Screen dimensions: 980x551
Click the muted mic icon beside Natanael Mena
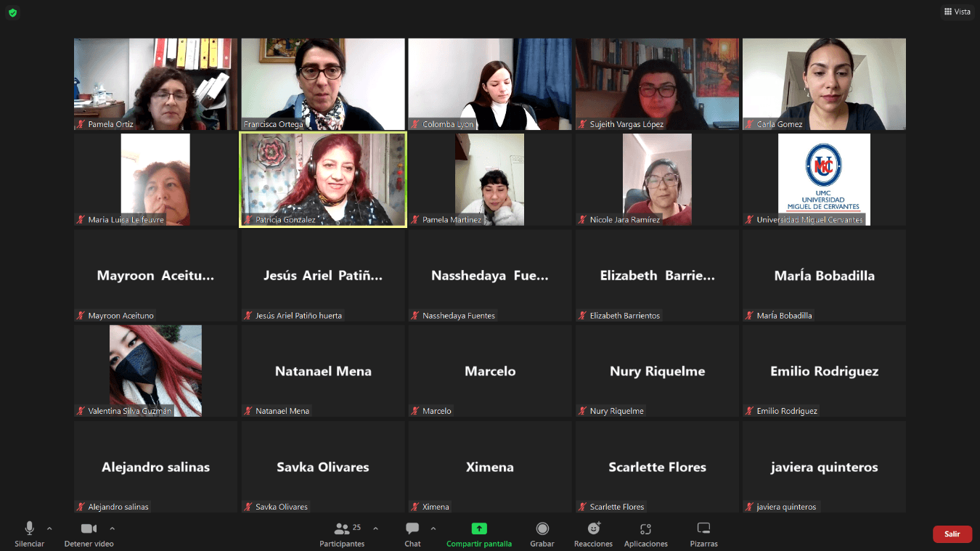click(x=248, y=411)
